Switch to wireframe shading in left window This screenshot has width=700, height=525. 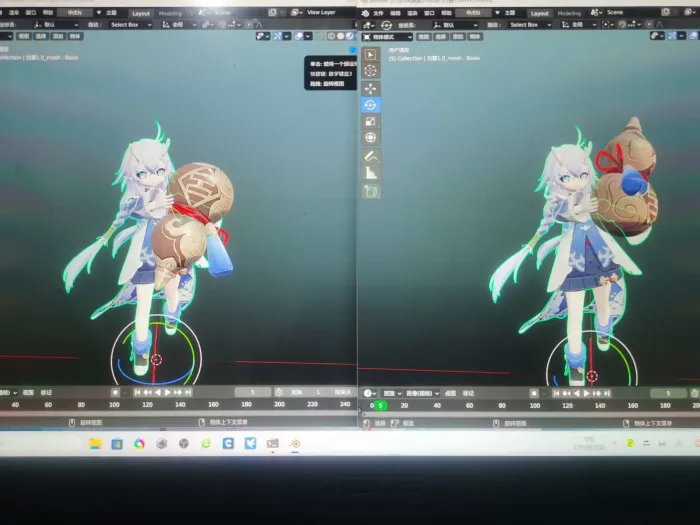point(331,36)
